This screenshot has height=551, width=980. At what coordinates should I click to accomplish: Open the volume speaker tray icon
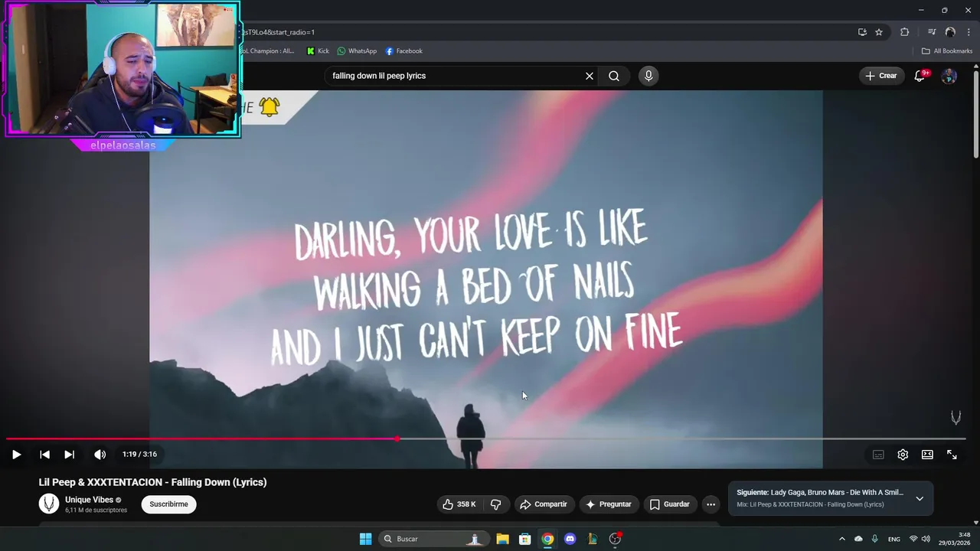pos(926,539)
